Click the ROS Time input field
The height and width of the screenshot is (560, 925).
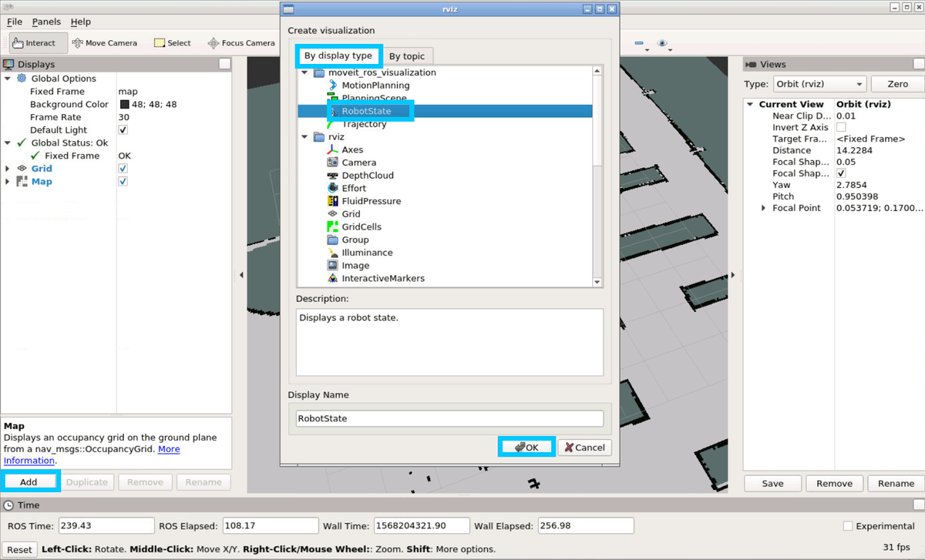(x=106, y=525)
